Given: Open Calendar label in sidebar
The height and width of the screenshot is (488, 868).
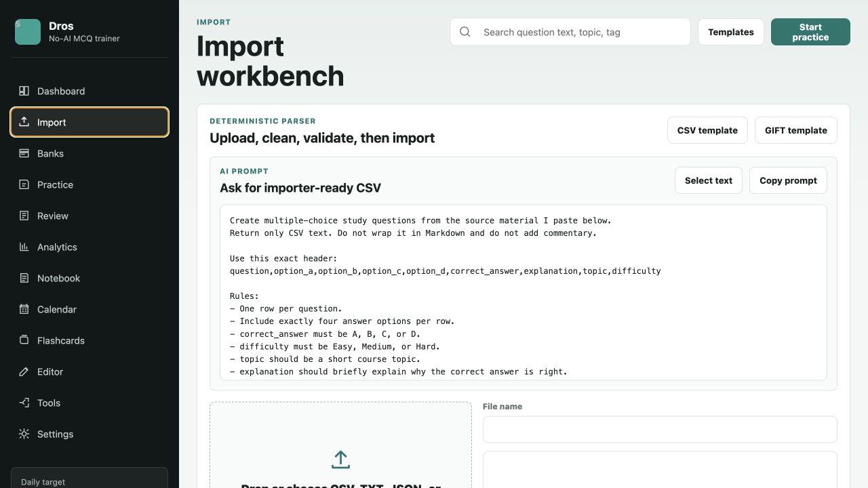Looking at the screenshot, I should 57,309.
